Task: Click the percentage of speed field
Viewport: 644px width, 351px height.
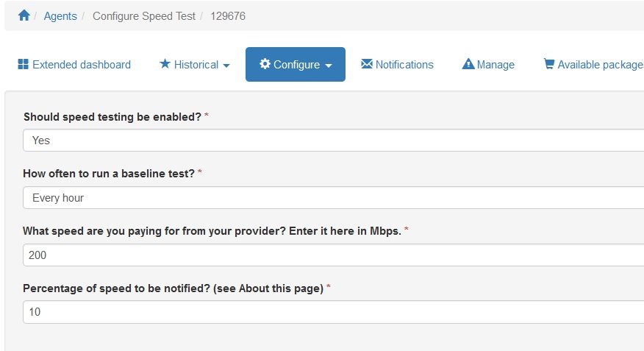Action: pos(334,312)
